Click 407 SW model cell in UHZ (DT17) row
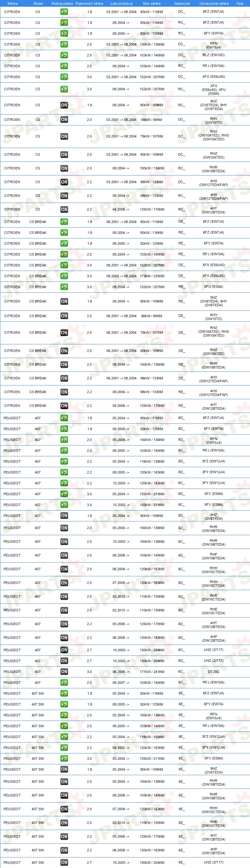Viewport: 250px width, 868px height. tap(38, 862)
